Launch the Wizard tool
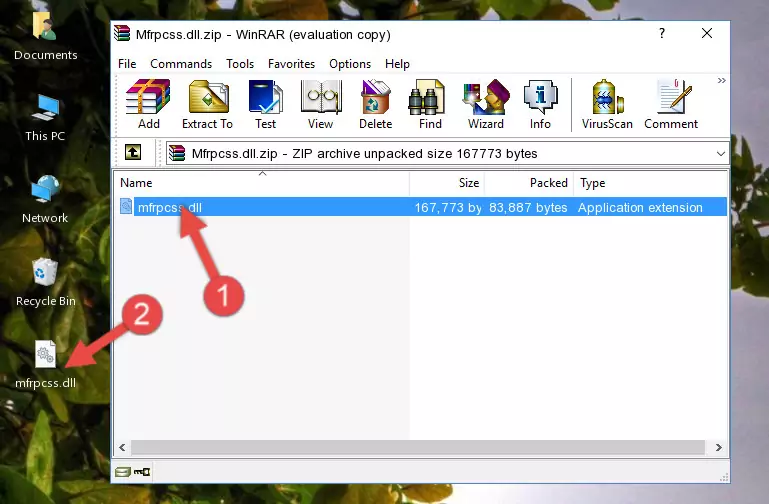 (x=486, y=104)
